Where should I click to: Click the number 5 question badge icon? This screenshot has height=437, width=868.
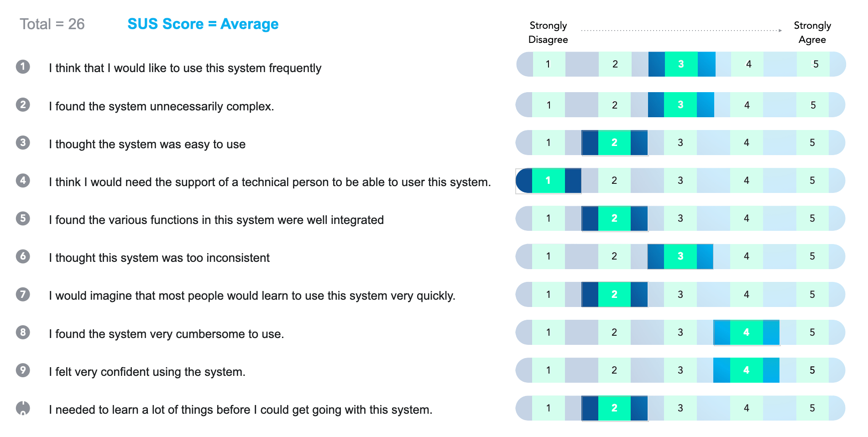tap(23, 218)
